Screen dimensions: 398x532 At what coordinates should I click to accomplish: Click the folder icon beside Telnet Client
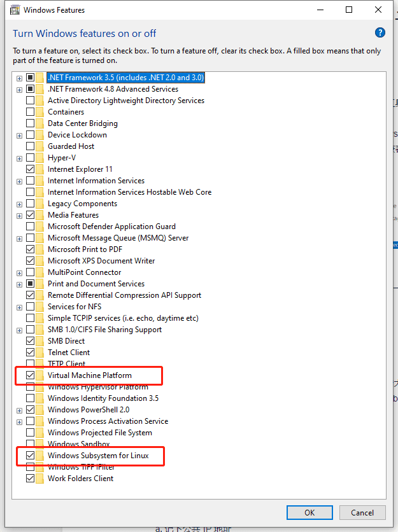pos(41,353)
